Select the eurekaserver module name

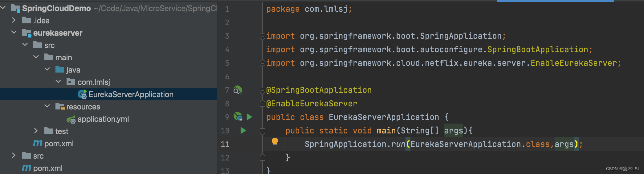tap(58, 33)
